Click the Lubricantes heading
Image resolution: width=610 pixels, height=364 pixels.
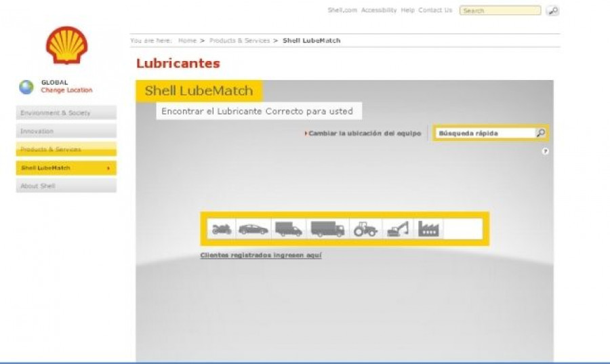(x=178, y=63)
